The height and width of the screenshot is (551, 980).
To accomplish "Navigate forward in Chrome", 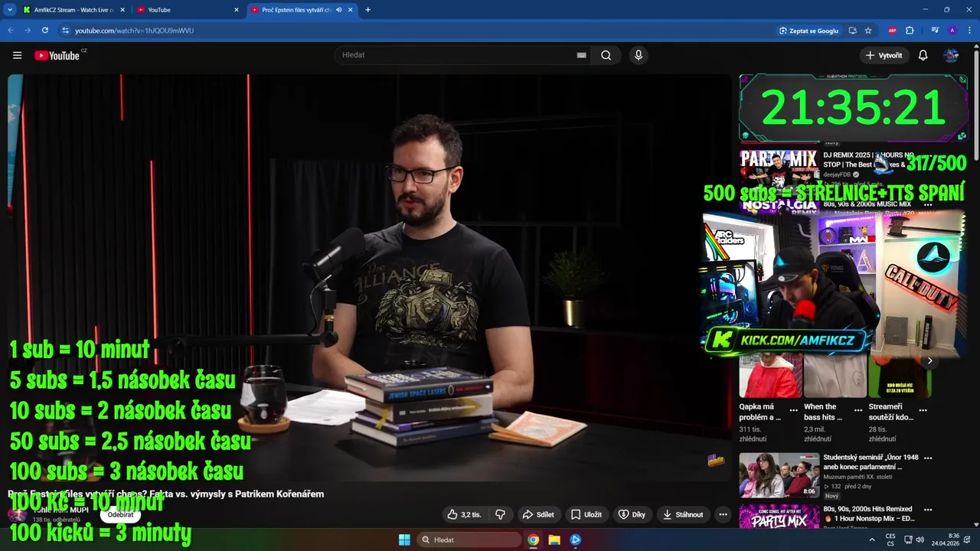I will pos(28,31).
